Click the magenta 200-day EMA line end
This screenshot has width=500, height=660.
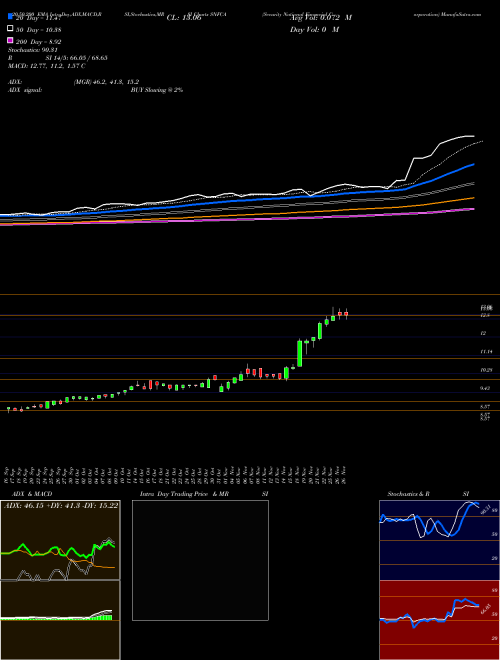pos(473,209)
